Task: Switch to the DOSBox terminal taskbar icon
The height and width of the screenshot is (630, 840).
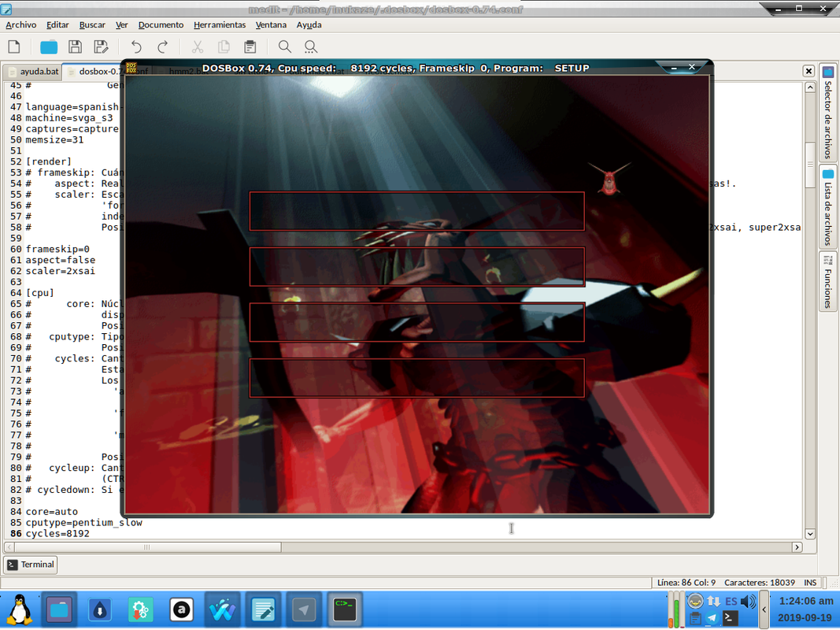Action: (x=345, y=610)
